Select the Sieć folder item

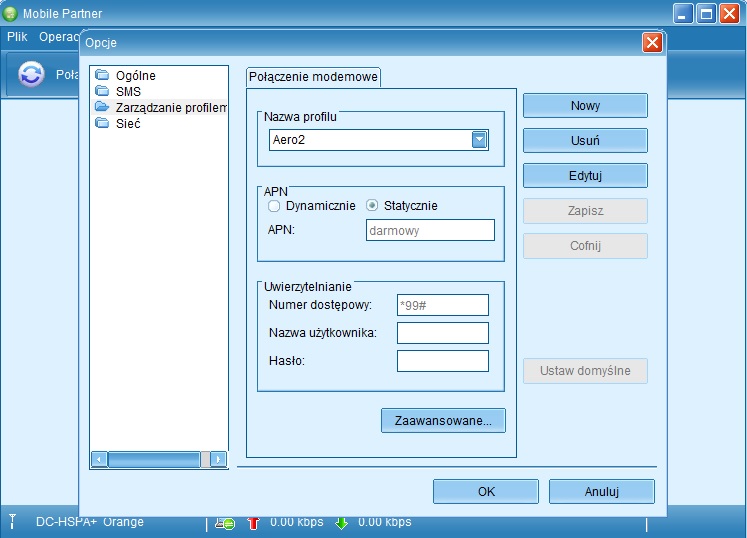[x=128, y=123]
